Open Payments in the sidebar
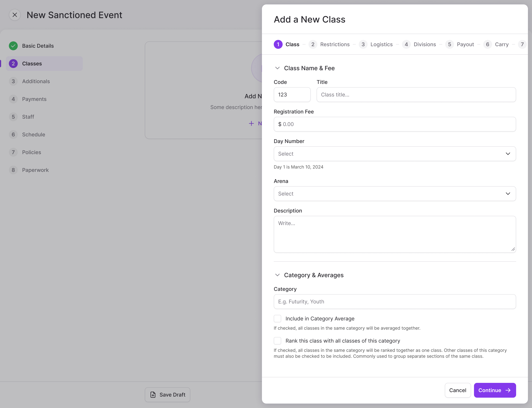 (x=45, y=99)
